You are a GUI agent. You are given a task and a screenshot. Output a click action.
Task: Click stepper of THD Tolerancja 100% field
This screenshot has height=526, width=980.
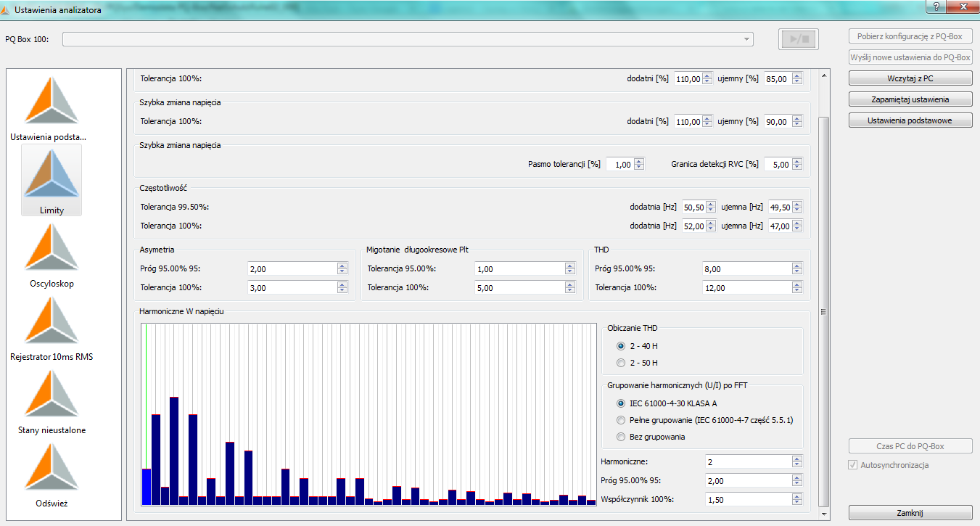(x=797, y=287)
